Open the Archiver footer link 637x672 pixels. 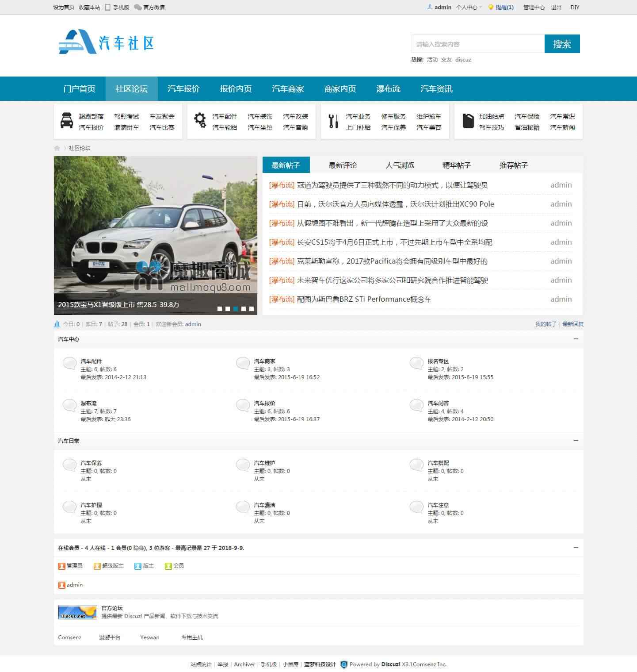coord(244,664)
